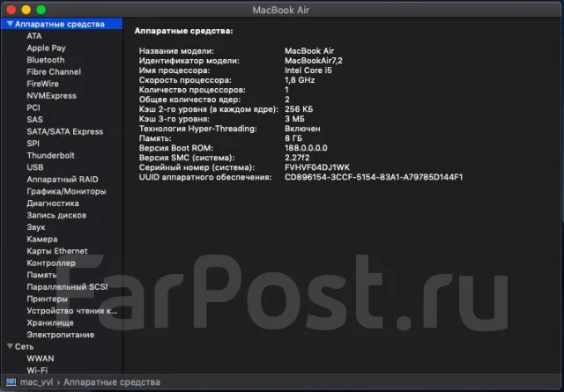Select Диагностика in the sidebar
The width and height of the screenshot is (564, 392).
[x=53, y=203]
